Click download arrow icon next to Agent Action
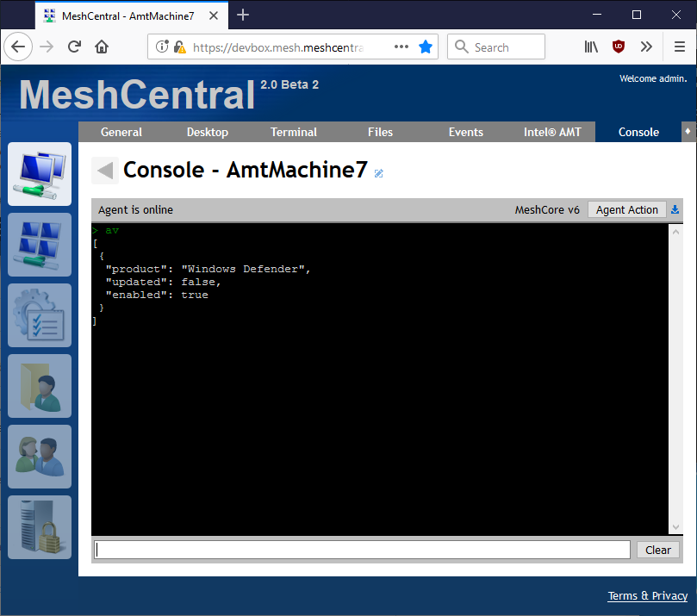The height and width of the screenshot is (616, 697). pos(675,209)
